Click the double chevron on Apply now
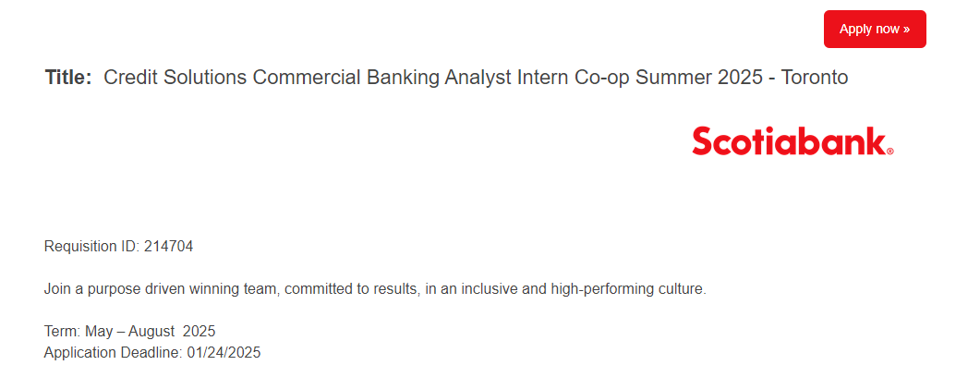The width and height of the screenshot is (980, 365). pos(906,30)
